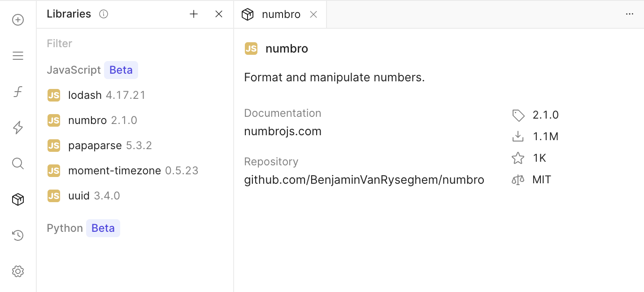Click the JS icon next to moment-timezone
The image size is (644, 292).
[54, 171]
